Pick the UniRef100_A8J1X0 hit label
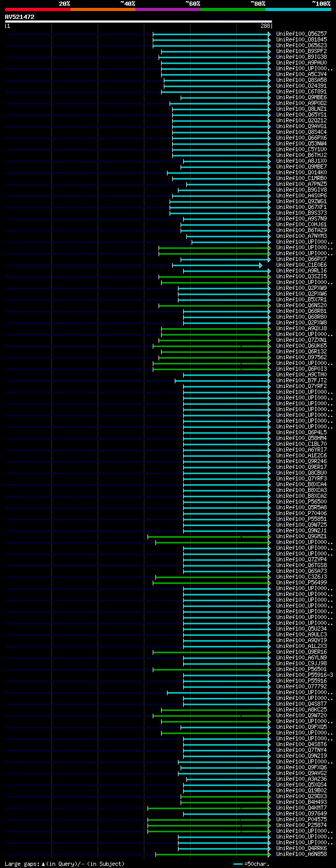Screen dimensions: 336x868 [301, 161]
